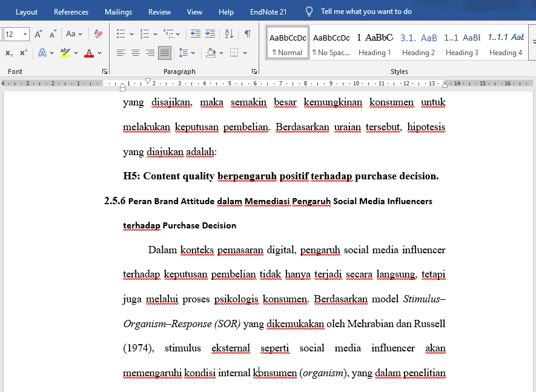Apply Heading 1 style
The width and height of the screenshot is (536, 392).
(375, 42)
